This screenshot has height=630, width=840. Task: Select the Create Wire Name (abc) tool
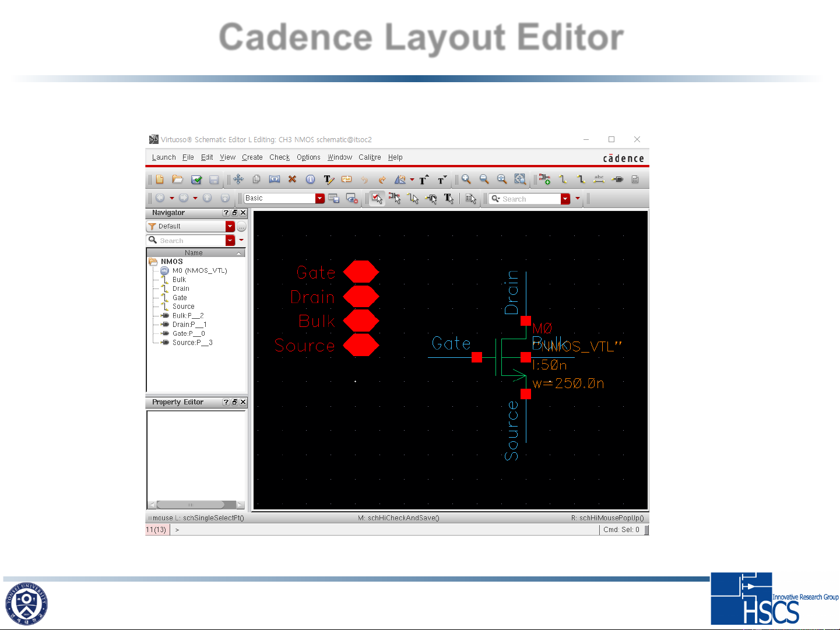pos(599,180)
